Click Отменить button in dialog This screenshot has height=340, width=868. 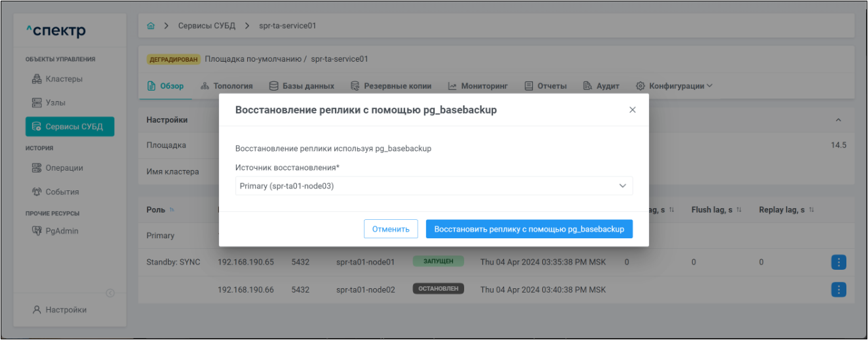[391, 229]
